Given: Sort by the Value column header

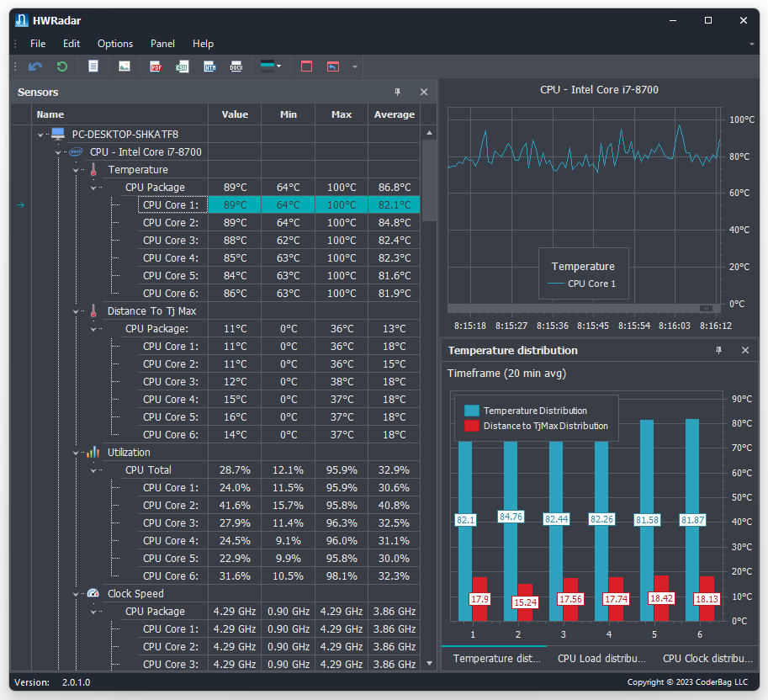Looking at the screenshot, I should click(x=235, y=114).
